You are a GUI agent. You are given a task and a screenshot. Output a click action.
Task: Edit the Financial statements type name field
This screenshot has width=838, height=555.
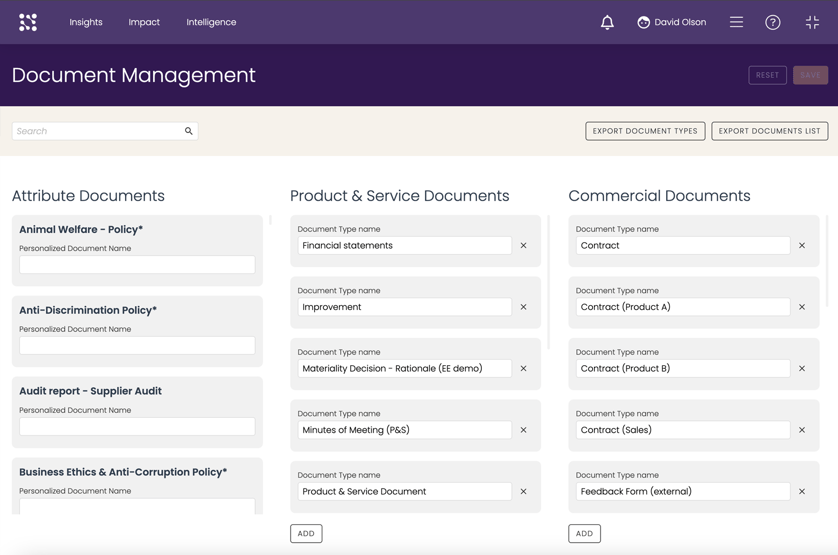click(x=405, y=245)
